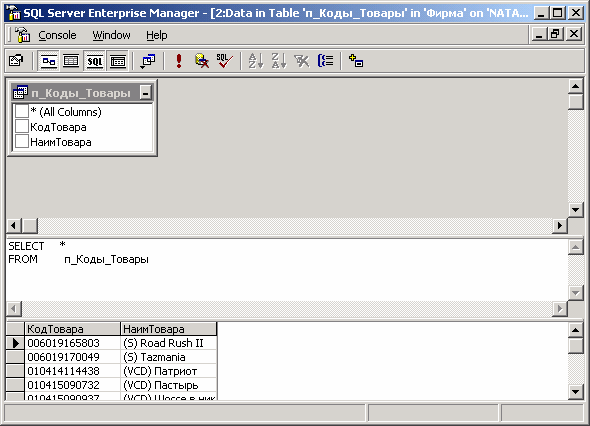Image resolution: width=590 pixels, height=426 pixels.
Task: Select row selector for 010414114438
Action: pyautogui.click(x=15, y=371)
